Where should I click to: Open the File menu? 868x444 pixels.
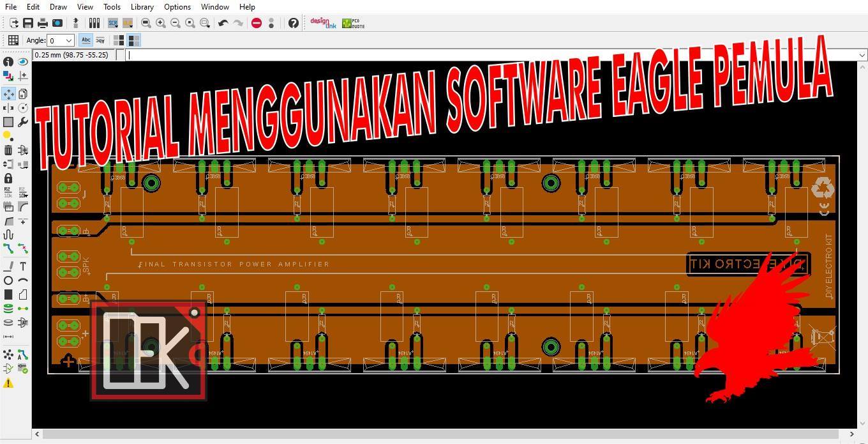[10, 6]
